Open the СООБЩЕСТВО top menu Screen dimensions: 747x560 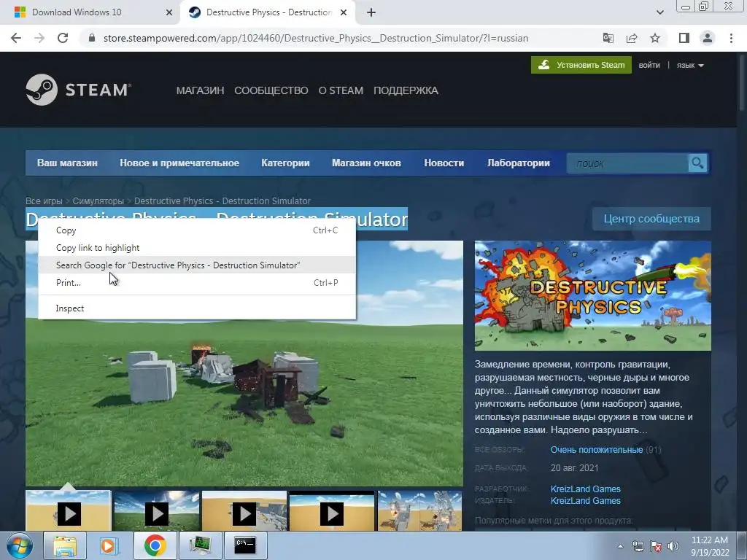(x=271, y=90)
